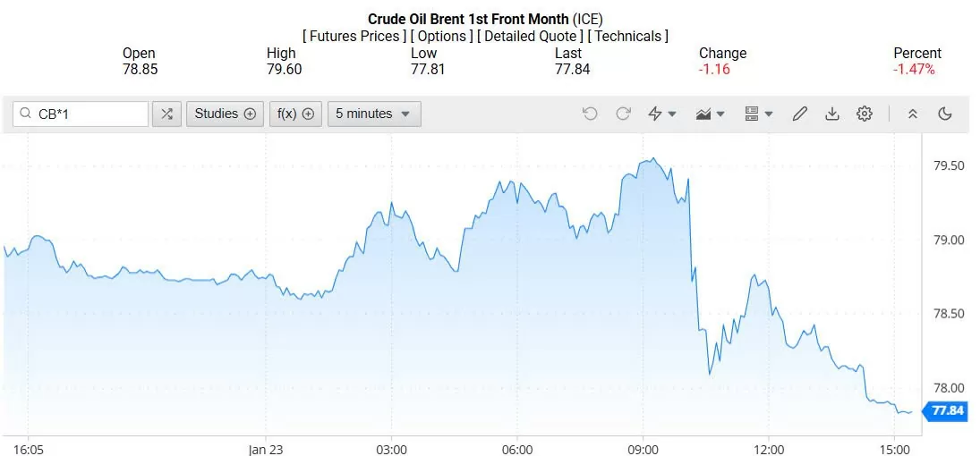Open the pencil drawing tool

pos(800,114)
